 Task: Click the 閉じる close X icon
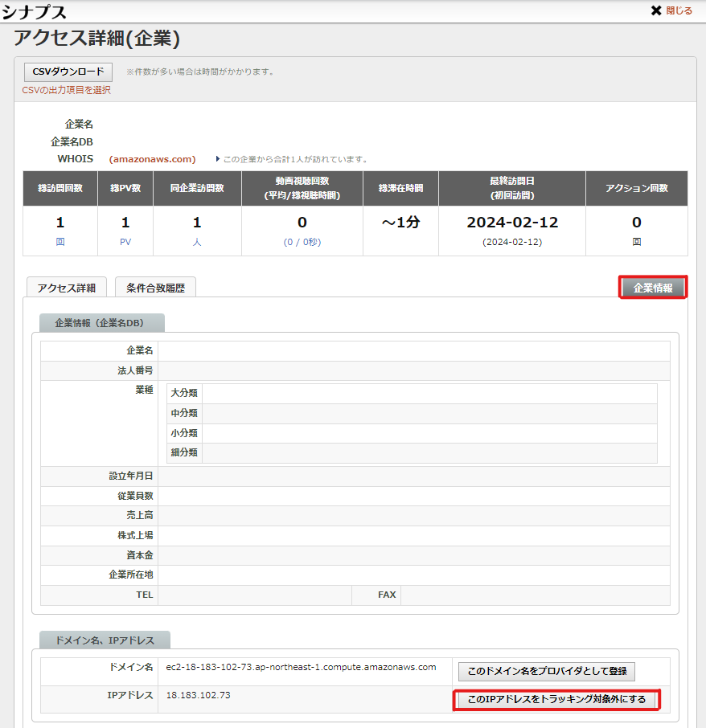tap(656, 11)
